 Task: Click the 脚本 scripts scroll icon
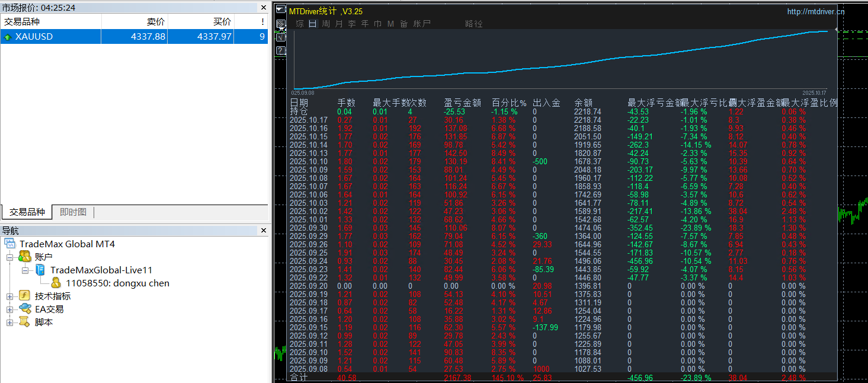pos(25,322)
